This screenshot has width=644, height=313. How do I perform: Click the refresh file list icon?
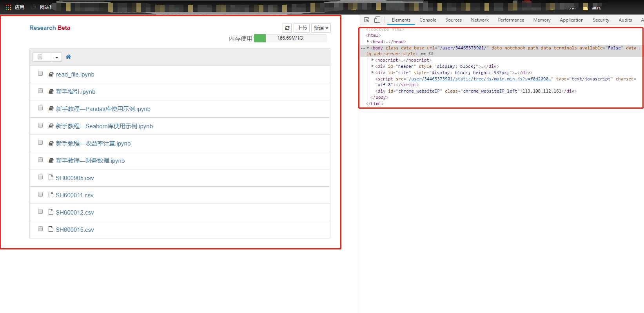pos(287,28)
